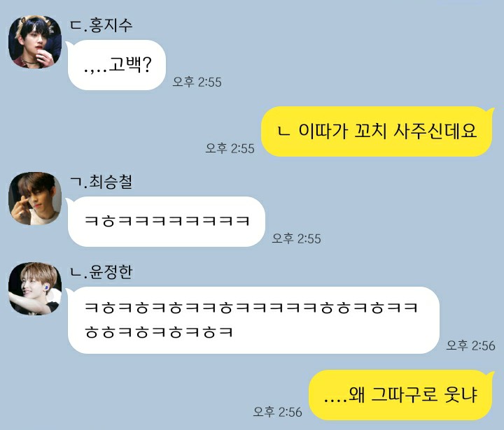Image resolution: width=504 pixels, height=430 pixels.
Task: Select 최승철's single-line ㅋㅎㅋㅋㅋ laughing bubble
Action: 167,222
